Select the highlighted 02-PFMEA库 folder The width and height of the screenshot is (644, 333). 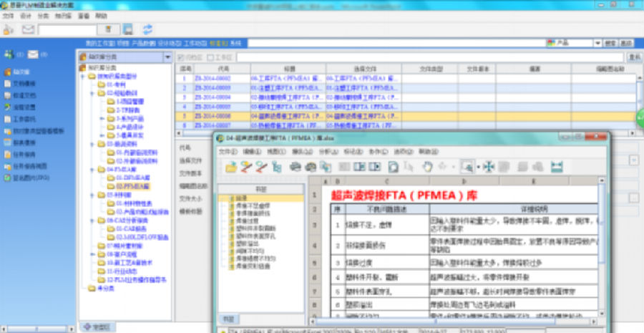132,186
